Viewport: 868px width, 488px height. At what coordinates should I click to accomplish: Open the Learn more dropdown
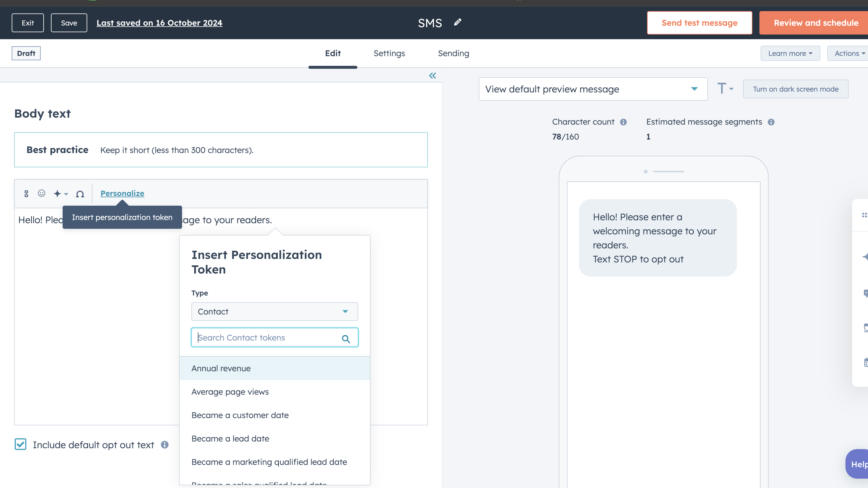tap(790, 53)
